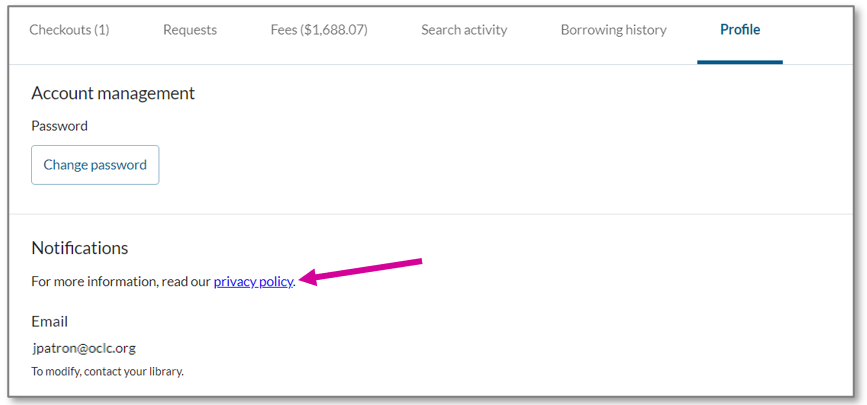Go to the Search activity tab
This screenshot has width=867, height=405.
(x=464, y=30)
